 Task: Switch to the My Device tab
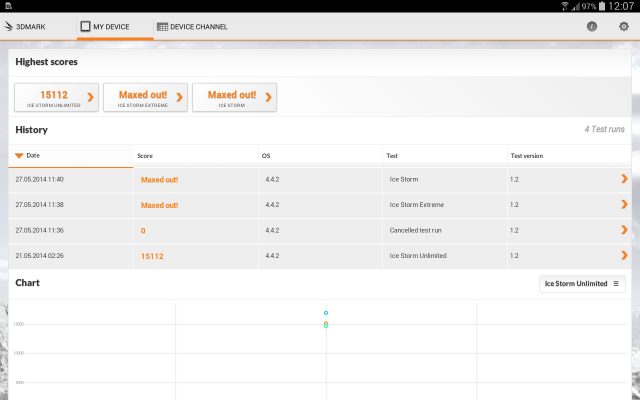point(115,27)
